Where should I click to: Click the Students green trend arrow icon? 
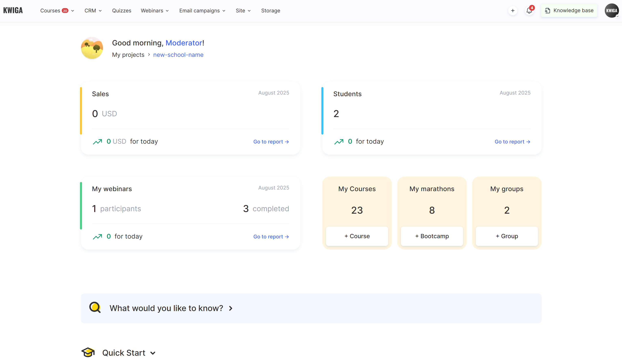339,142
